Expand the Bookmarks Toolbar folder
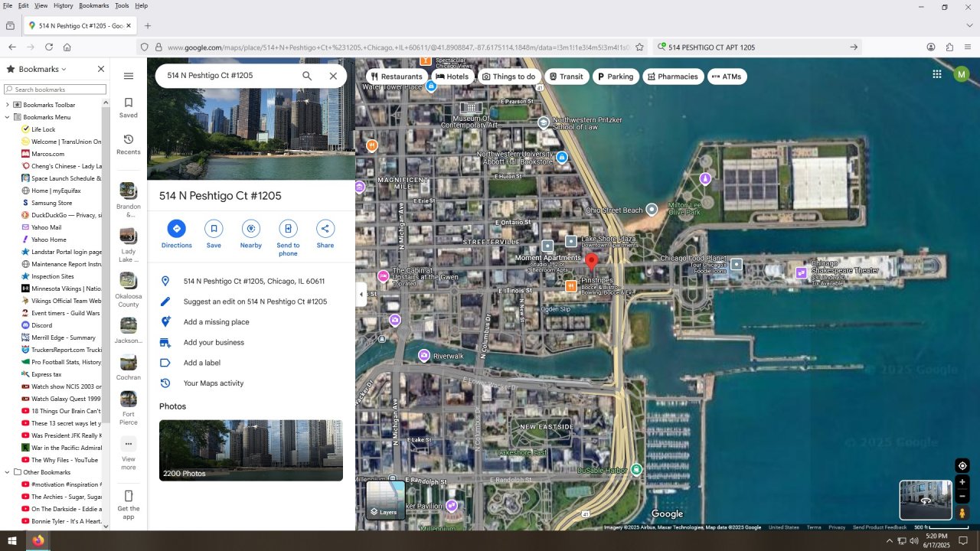This screenshot has height=551, width=980. (8, 105)
